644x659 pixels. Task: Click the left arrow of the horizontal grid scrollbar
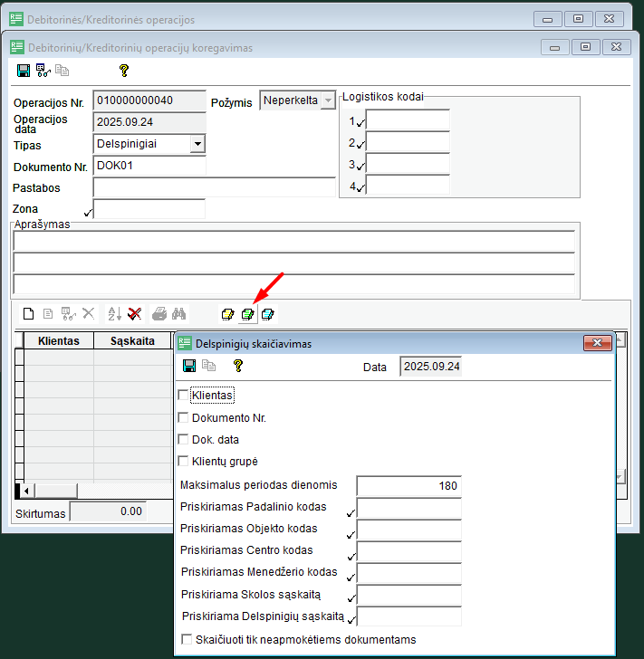(27, 491)
